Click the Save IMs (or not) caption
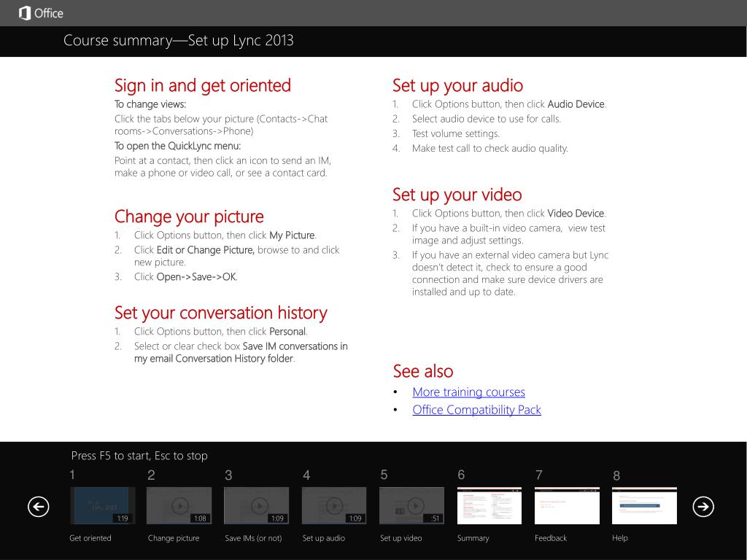Screen dimensions: 747x560 pos(253,538)
